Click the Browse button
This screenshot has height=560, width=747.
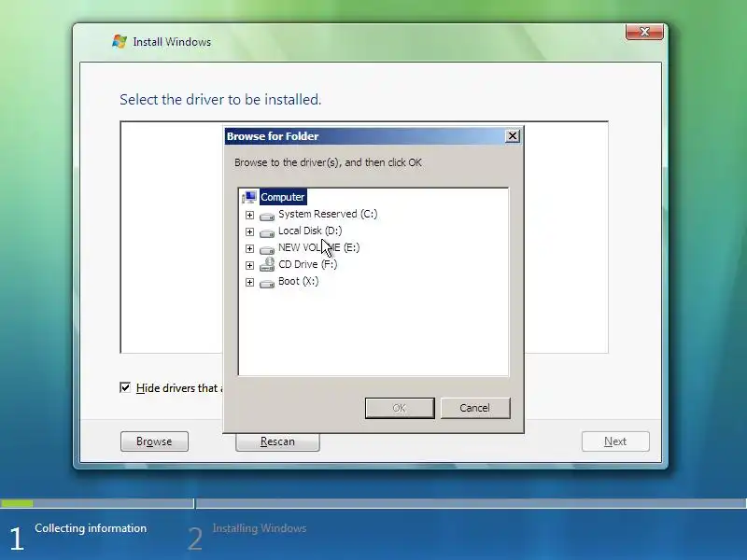coord(154,441)
